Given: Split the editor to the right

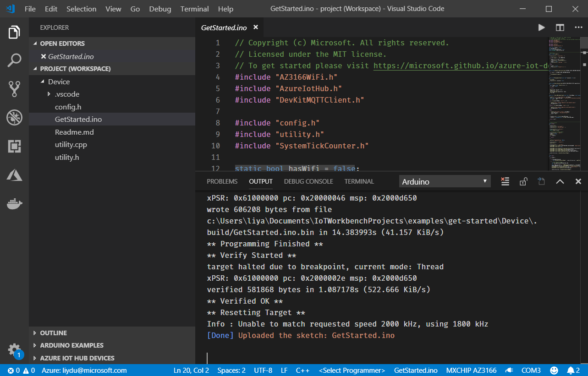Looking at the screenshot, I should [x=560, y=27].
